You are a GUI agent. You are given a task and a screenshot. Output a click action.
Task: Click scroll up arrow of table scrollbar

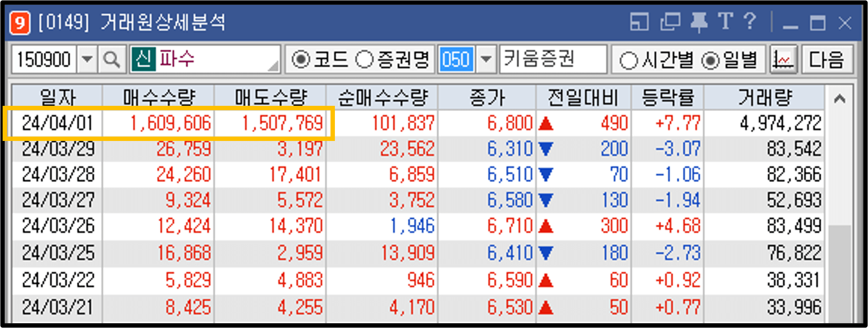(x=839, y=98)
